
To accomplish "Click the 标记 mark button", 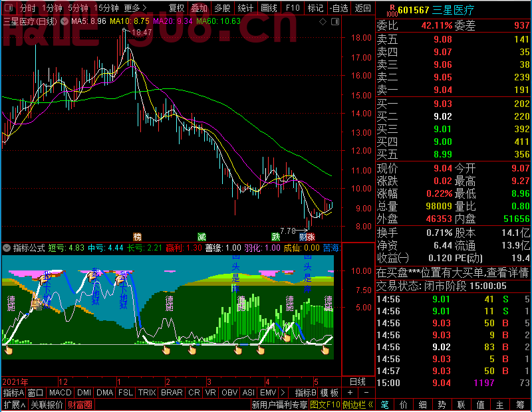I will click(315, 8).
